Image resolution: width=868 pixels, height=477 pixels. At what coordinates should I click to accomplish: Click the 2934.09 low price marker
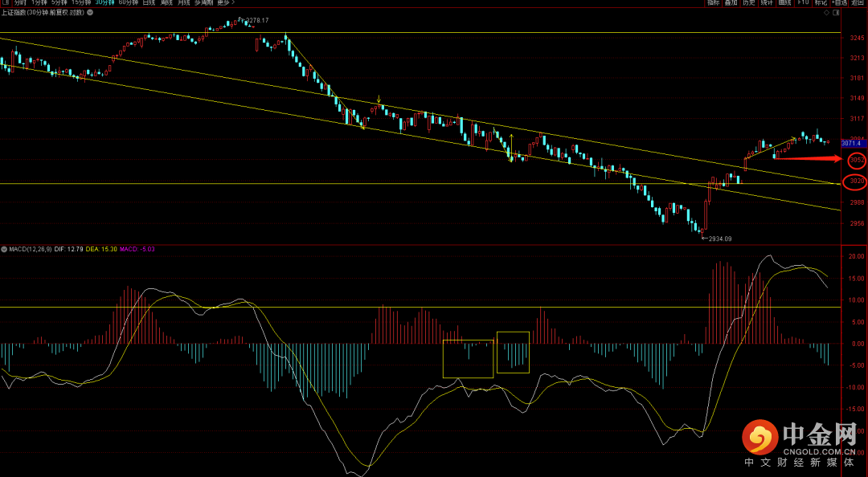coord(718,238)
